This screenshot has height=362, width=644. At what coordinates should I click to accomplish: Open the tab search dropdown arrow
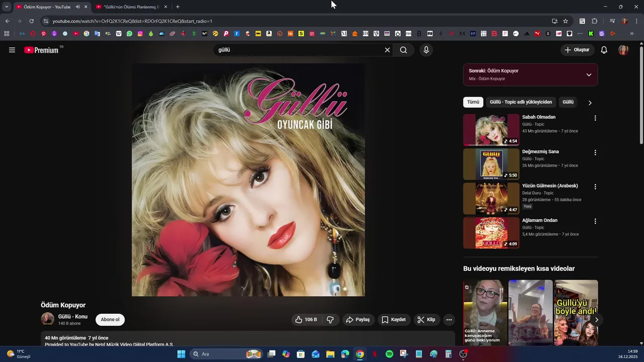click(7, 7)
